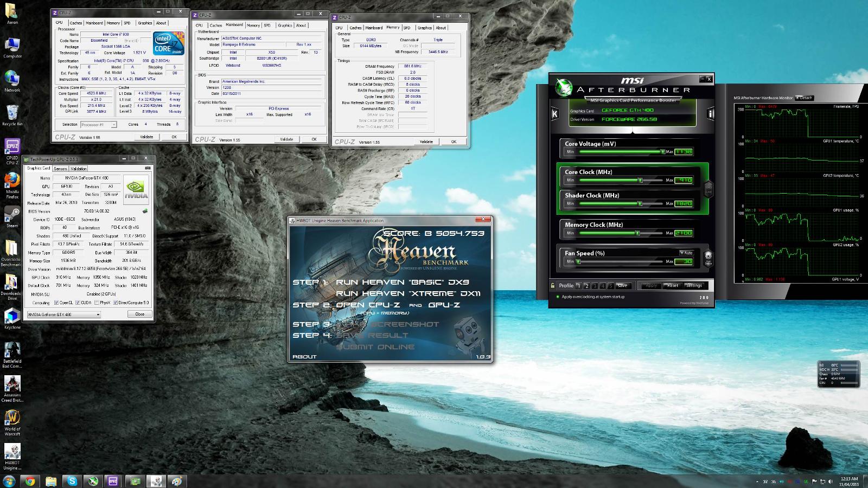Click the Core Clock slider handle
Viewport: 868px width, 488px height.
640,180
